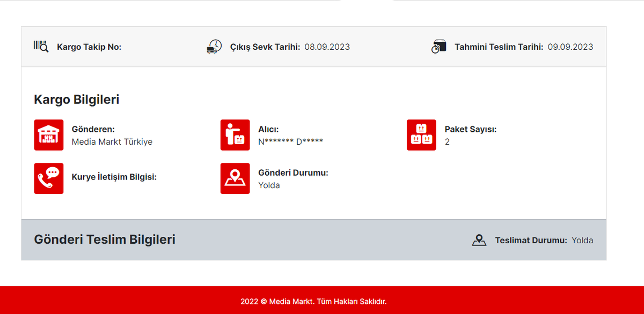This screenshot has height=314, width=644.
Task: Click the Yolda value next to Teslimat Durumu
Action: click(x=582, y=241)
